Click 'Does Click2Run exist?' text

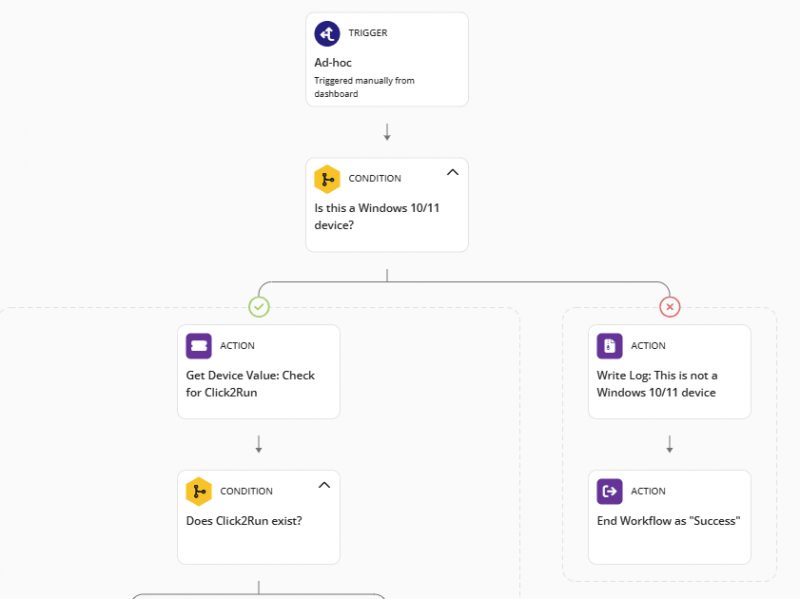coord(244,521)
